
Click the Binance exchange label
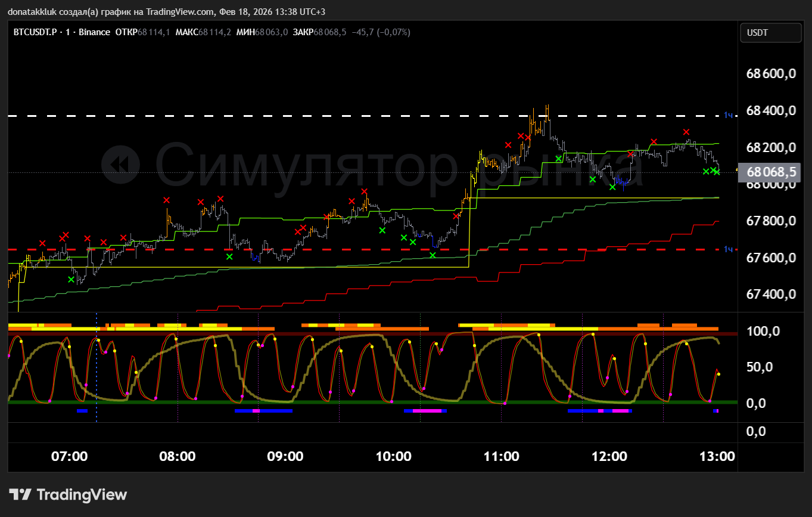[94, 32]
